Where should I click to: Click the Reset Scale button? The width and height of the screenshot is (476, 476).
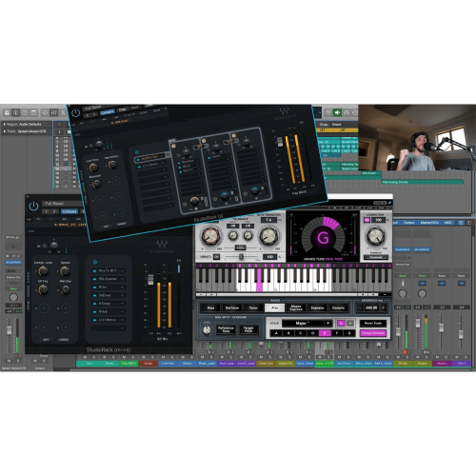click(x=373, y=323)
